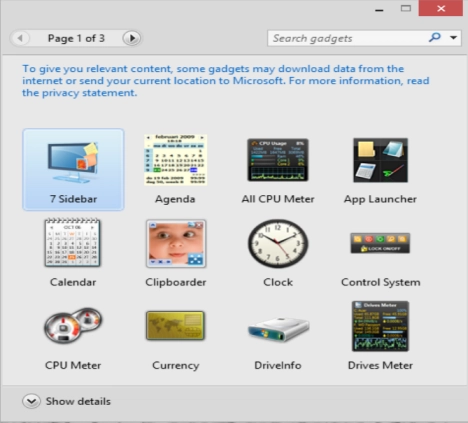Click the Currency gadget card icon
Screen dimensions: 468x423
[175, 325]
